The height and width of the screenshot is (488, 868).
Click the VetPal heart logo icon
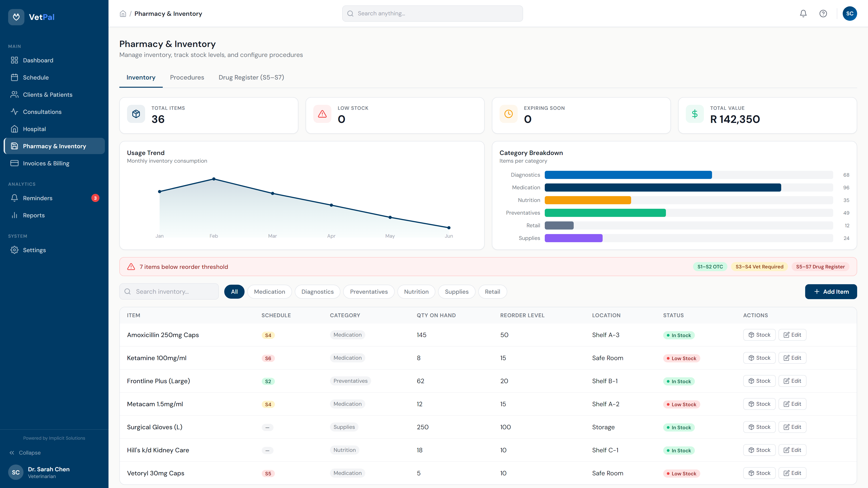click(x=16, y=17)
